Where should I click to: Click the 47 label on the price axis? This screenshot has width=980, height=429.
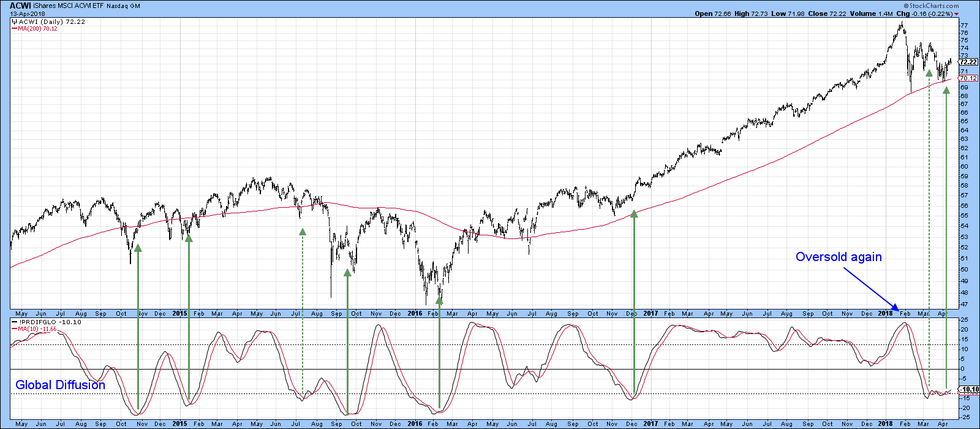963,305
